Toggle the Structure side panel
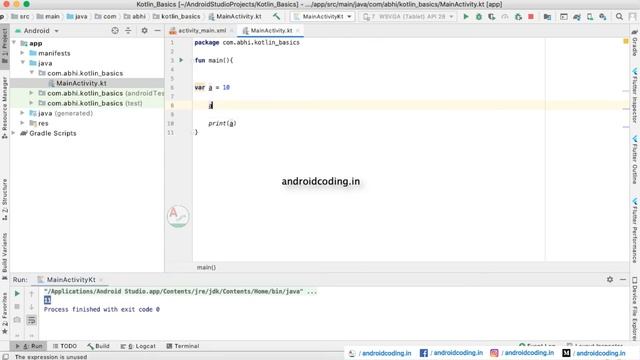 (x=4, y=200)
